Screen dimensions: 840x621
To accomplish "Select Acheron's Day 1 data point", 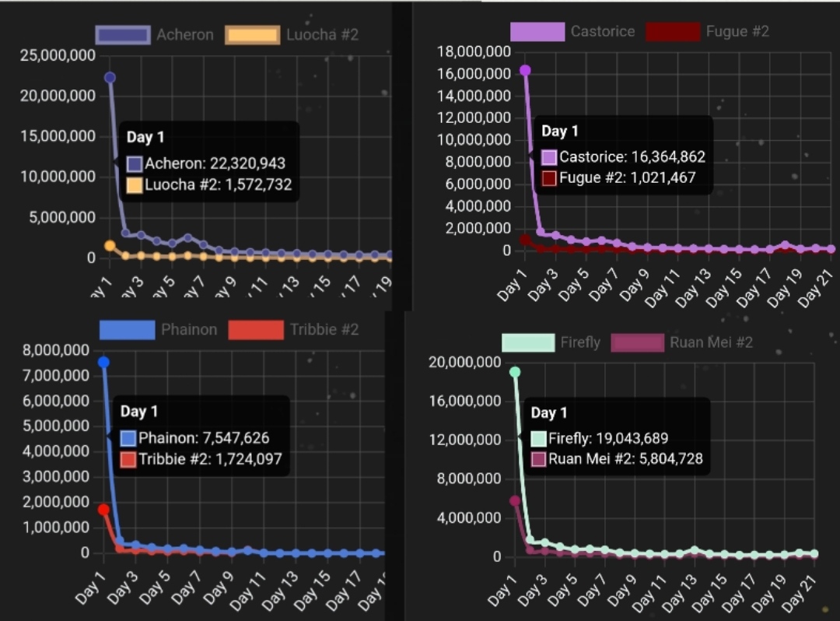I will (x=110, y=78).
